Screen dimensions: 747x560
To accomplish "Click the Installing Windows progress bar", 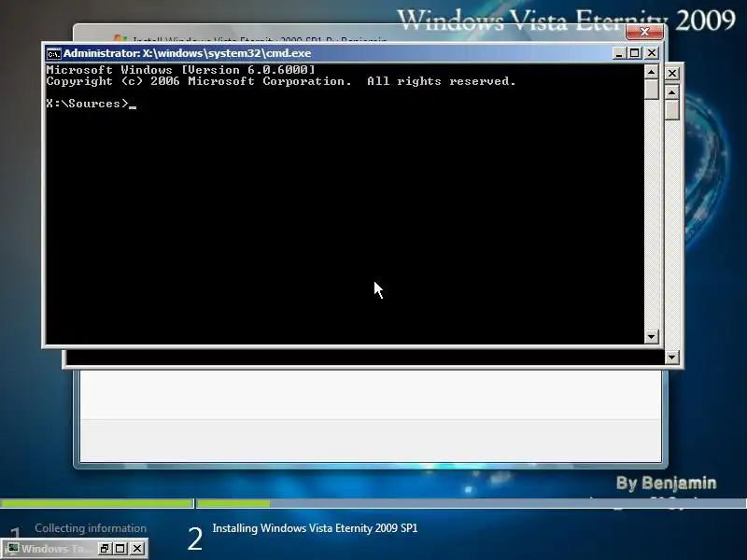I will tap(472, 503).
